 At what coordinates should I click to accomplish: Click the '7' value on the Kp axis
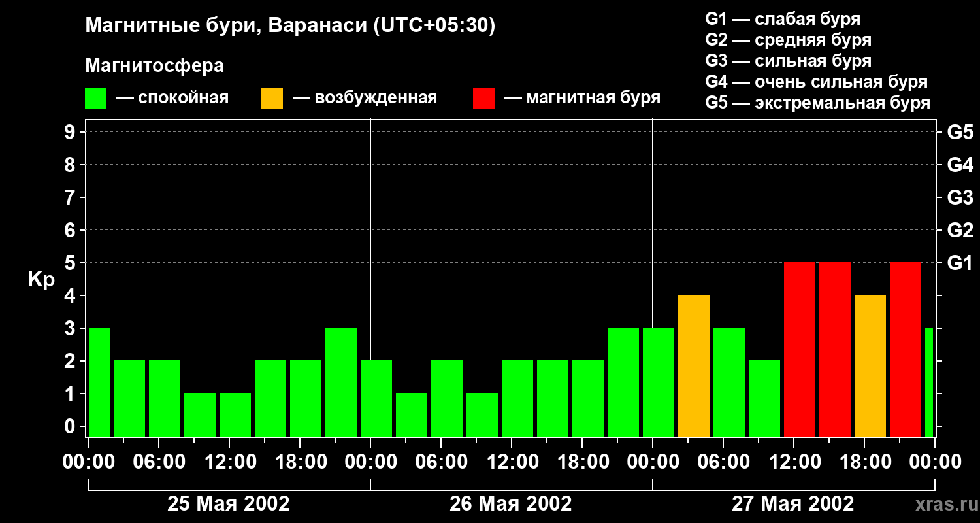tap(71, 198)
